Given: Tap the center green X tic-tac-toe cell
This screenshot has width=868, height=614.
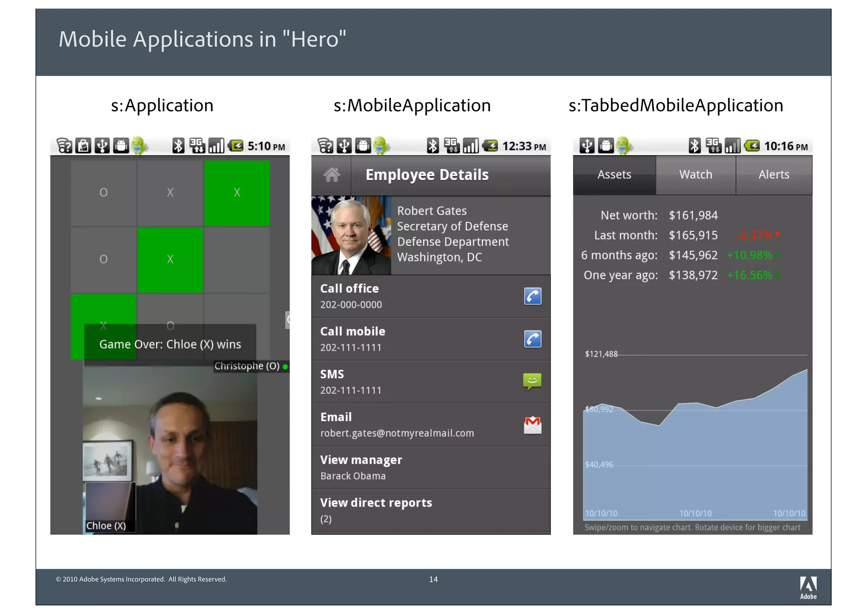Looking at the screenshot, I should point(170,259).
